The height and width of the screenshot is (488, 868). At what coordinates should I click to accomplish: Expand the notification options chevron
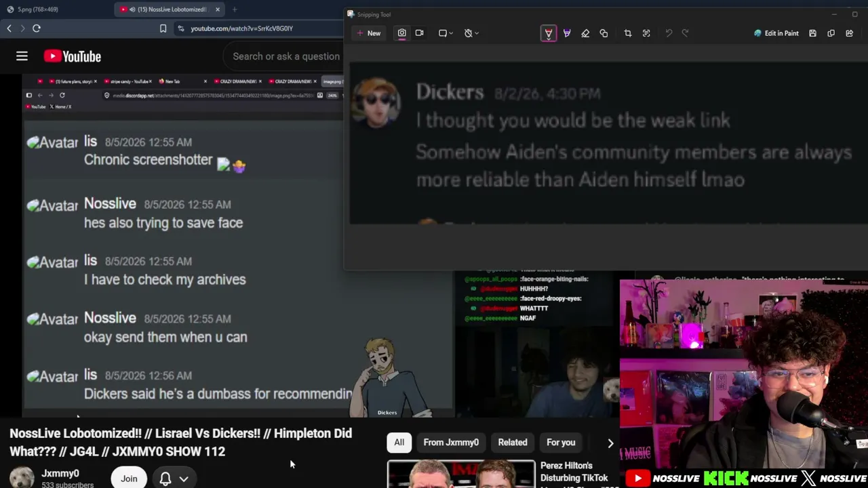[184, 479]
